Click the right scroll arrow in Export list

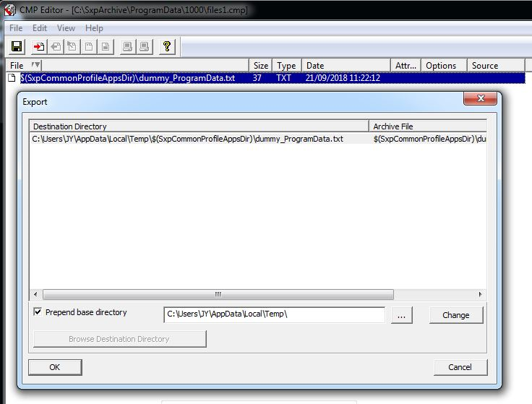point(480,294)
